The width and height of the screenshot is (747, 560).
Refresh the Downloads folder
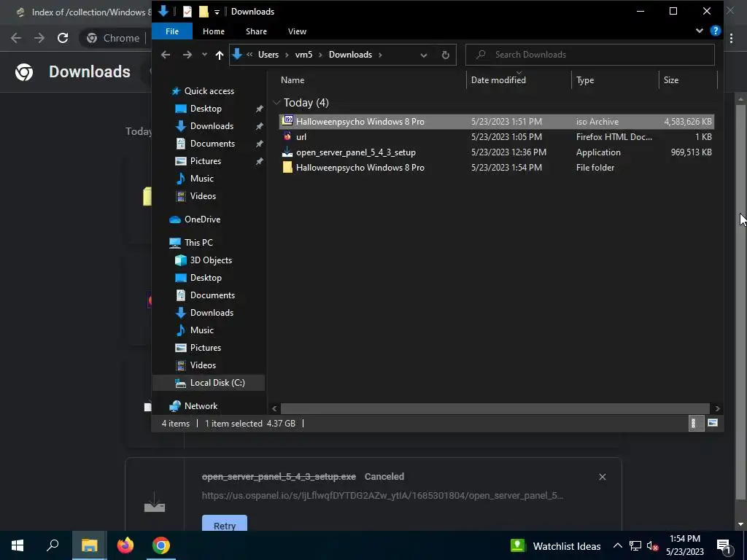446,55
